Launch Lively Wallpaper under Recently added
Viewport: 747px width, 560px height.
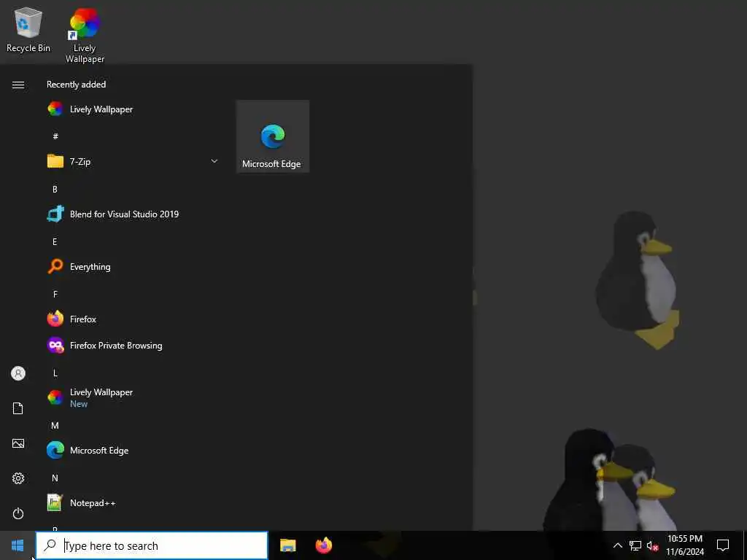coord(133,109)
